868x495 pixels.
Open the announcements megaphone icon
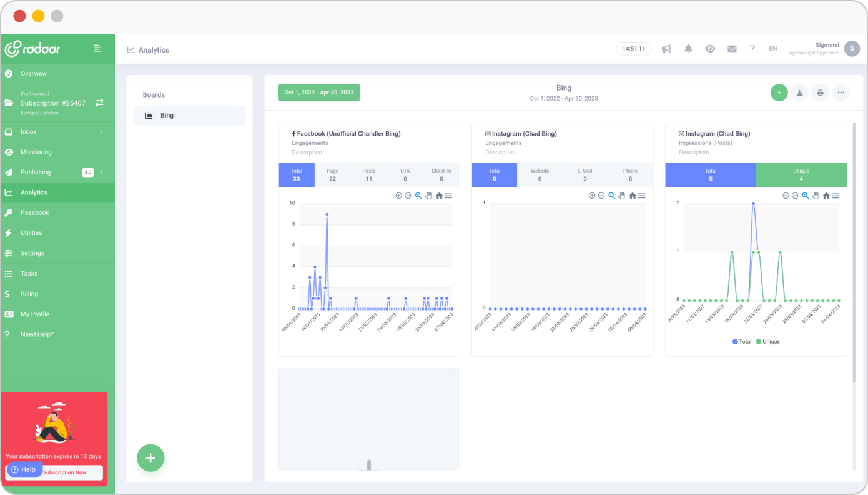coord(667,49)
